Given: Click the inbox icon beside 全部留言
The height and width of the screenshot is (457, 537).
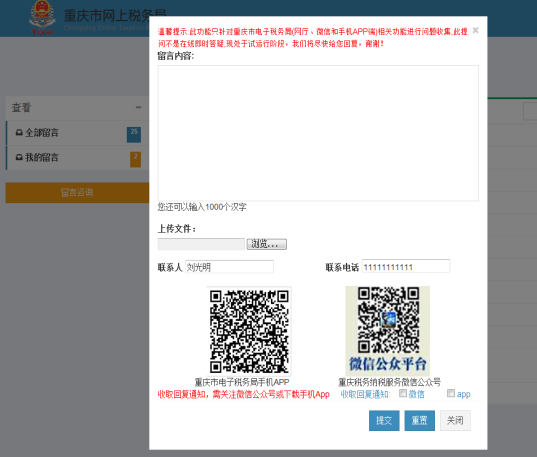Looking at the screenshot, I should [19, 133].
